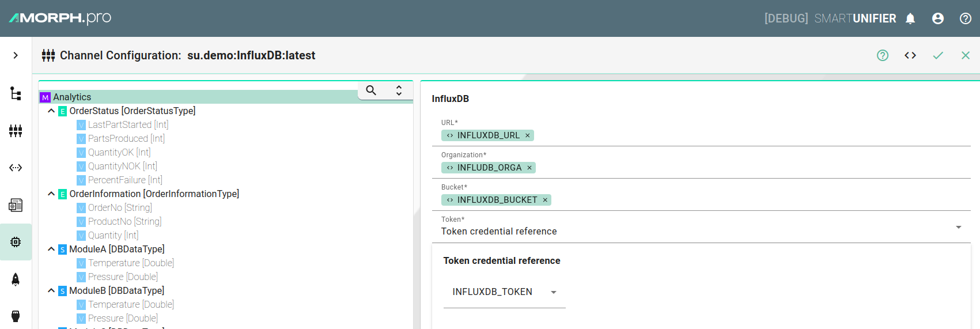Select QuantityOK [Int] variable
The width and height of the screenshot is (980, 329).
(x=119, y=152)
